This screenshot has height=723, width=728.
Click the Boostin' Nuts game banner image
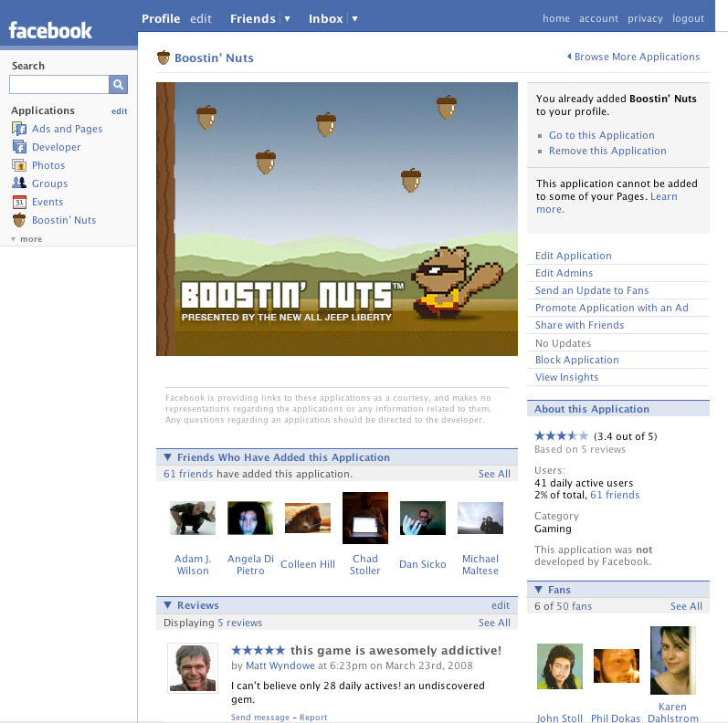click(x=337, y=219)
